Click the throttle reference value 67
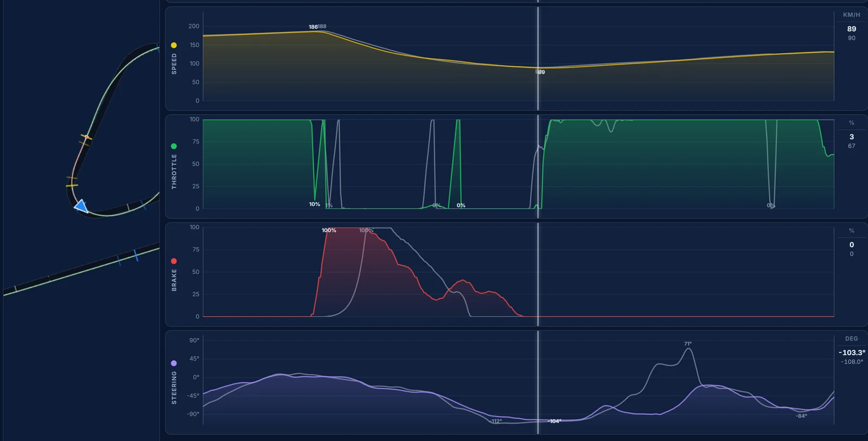868x441 pixels. click(x=852, y=146)
